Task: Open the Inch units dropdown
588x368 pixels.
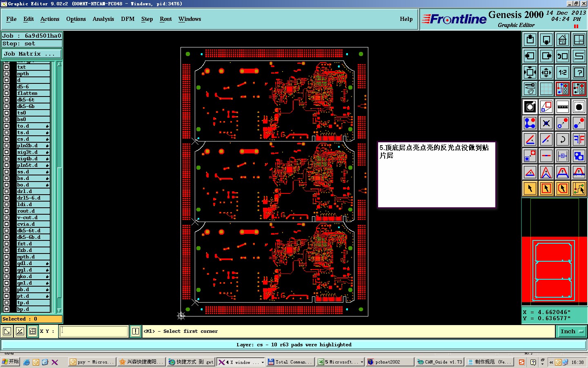Action: coord(572,332)
